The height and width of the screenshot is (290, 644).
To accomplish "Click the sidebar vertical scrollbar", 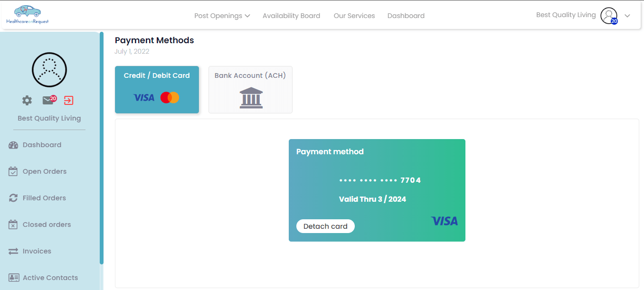I will [x=102, y=148].
